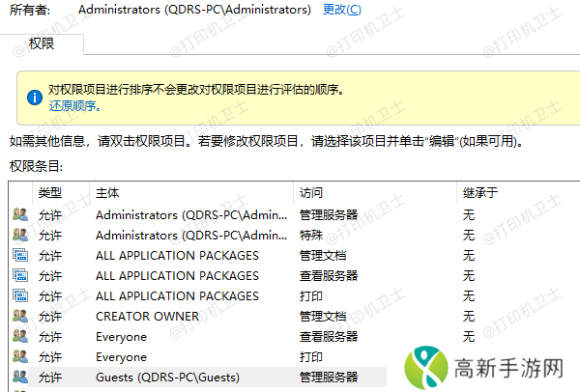Click the blue information icon in yellow banner
Image resolution: width=580 pixels, height=392 pixels.
(35, 98)
